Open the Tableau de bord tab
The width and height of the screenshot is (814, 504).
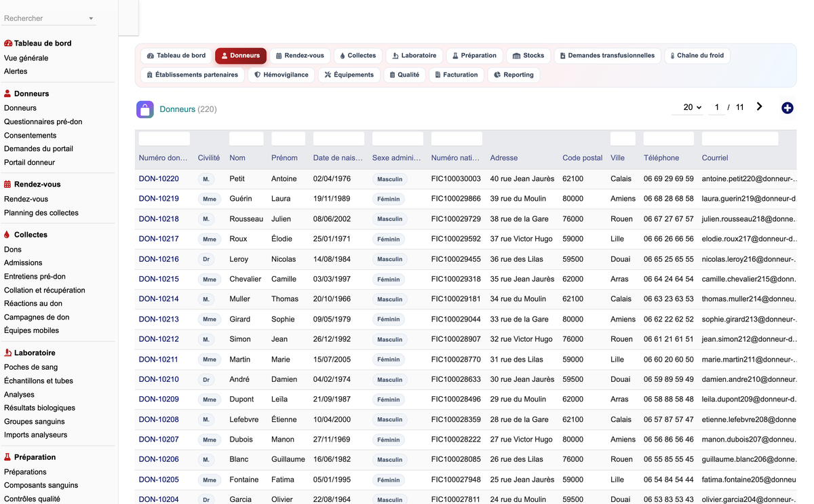click(x=176, y=56)
